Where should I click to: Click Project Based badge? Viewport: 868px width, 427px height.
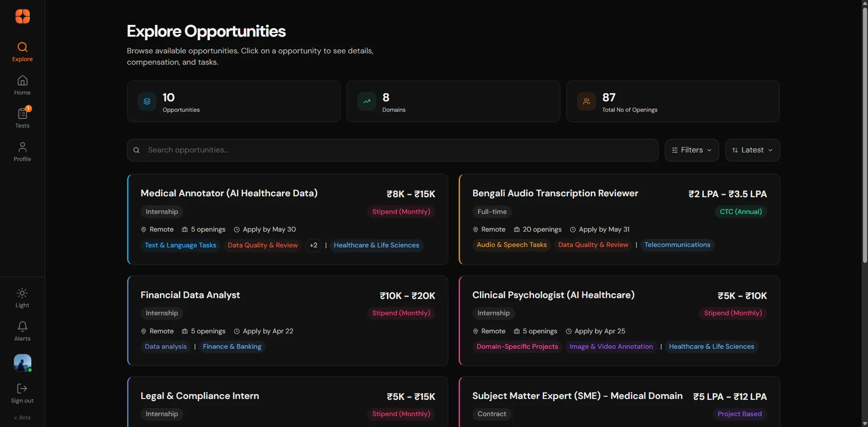pos(740,414)
